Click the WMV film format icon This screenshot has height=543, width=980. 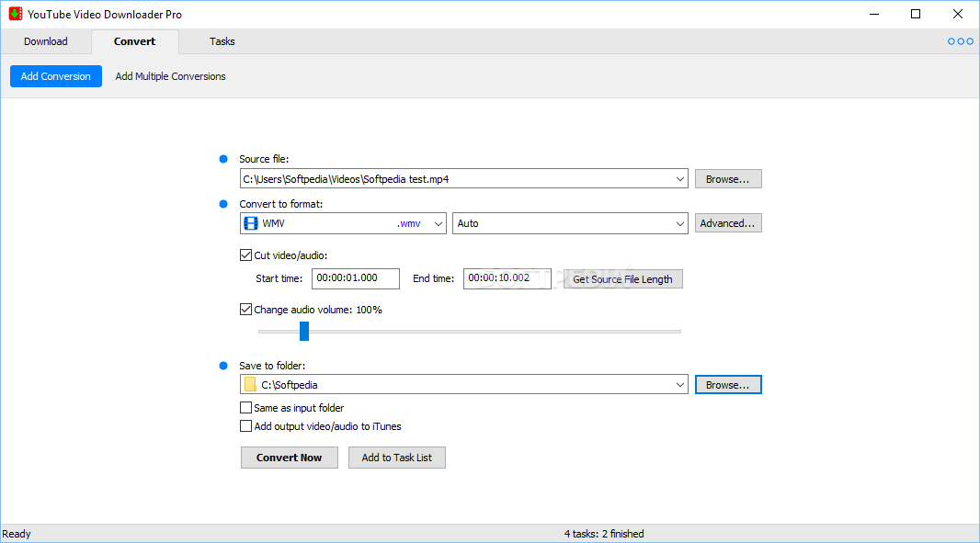pyautogui.click(x=251, y=223)
